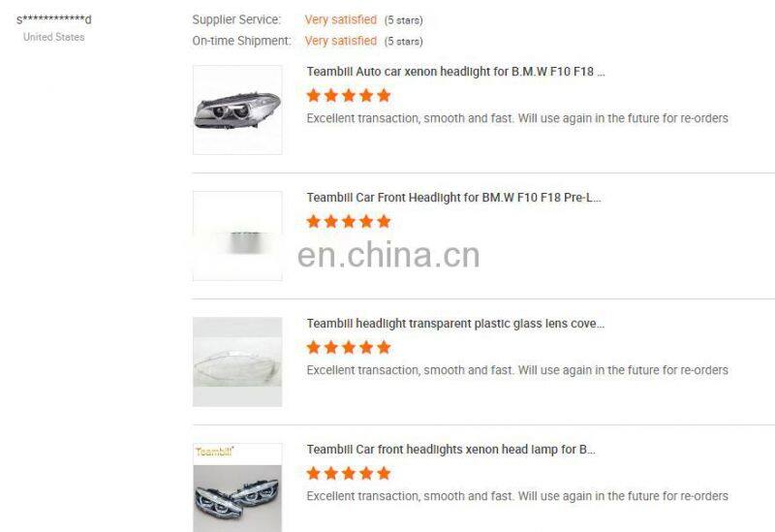775x532 pixels.
Task: Click the Teambill logo on the last thumbnail
Action: [214, 452]
